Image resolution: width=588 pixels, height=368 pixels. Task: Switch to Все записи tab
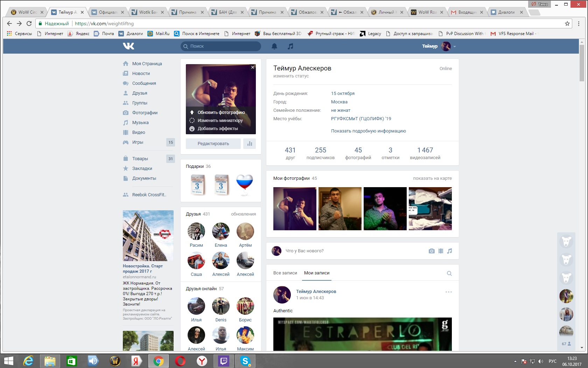[285, 273]
